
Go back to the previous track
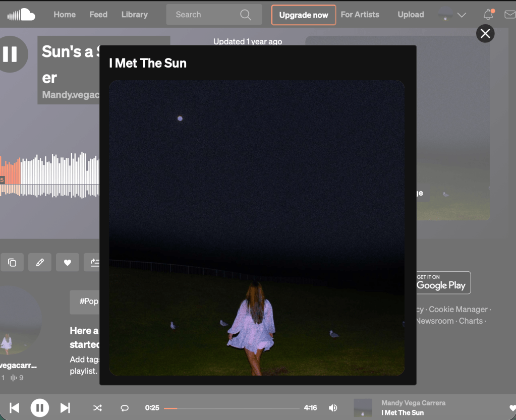coord(15,407)
